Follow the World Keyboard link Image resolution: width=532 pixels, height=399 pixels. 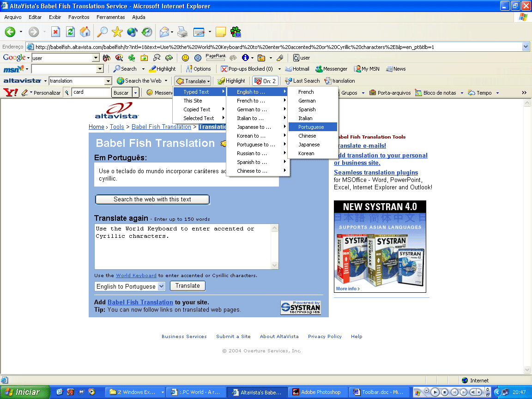(136, 276)
